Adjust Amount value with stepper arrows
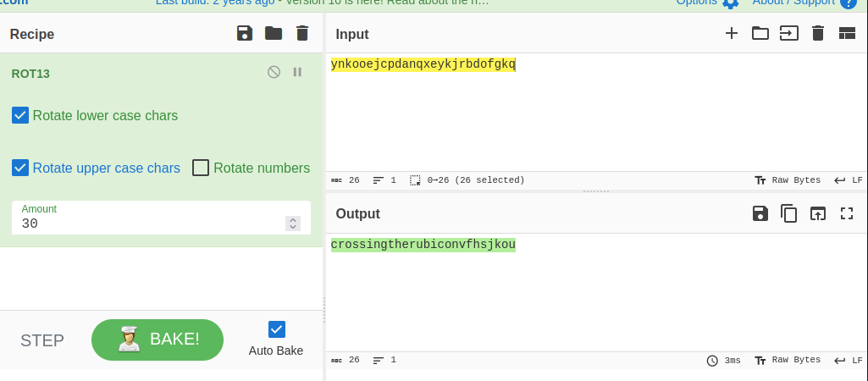 tap(293, 224)
